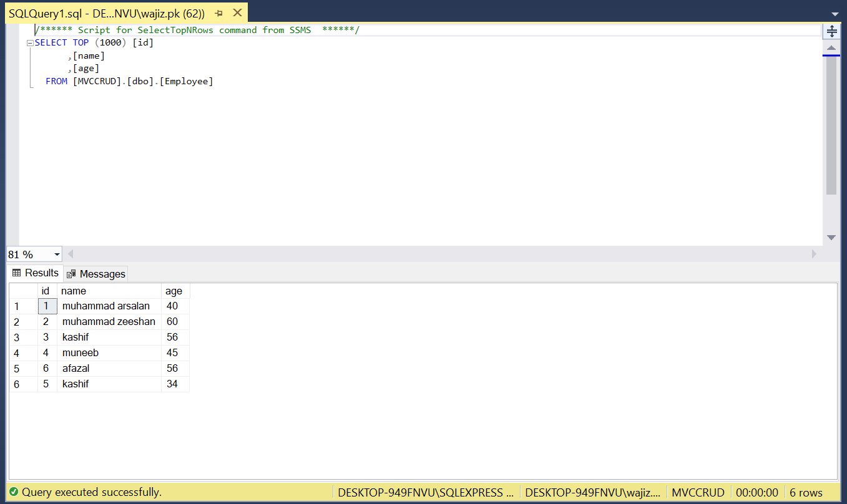Select the name column header
This screenshot has width=847, height=504.
(x=109, y=291)
